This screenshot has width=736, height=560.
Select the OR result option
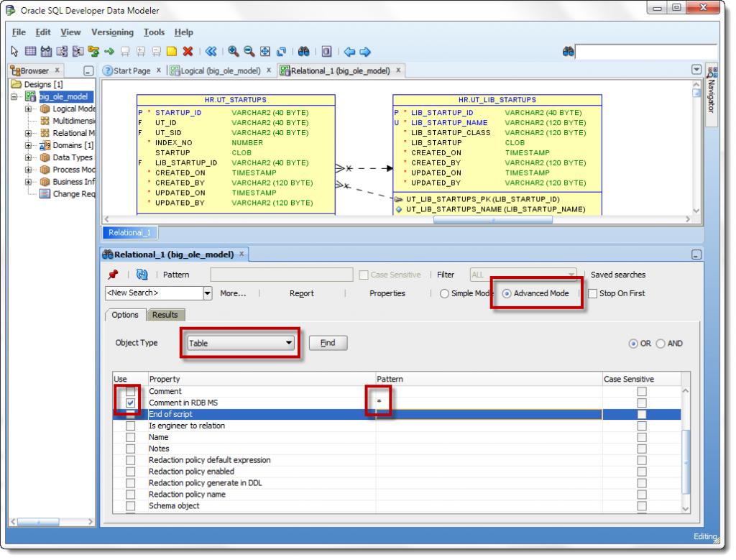pyautogui.click(x=633, y=343)
